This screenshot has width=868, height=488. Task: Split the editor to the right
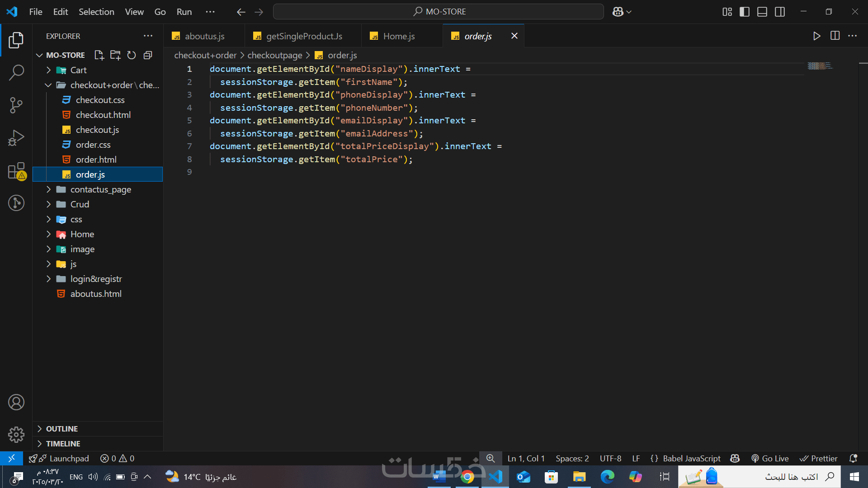(x=835, y=36)
